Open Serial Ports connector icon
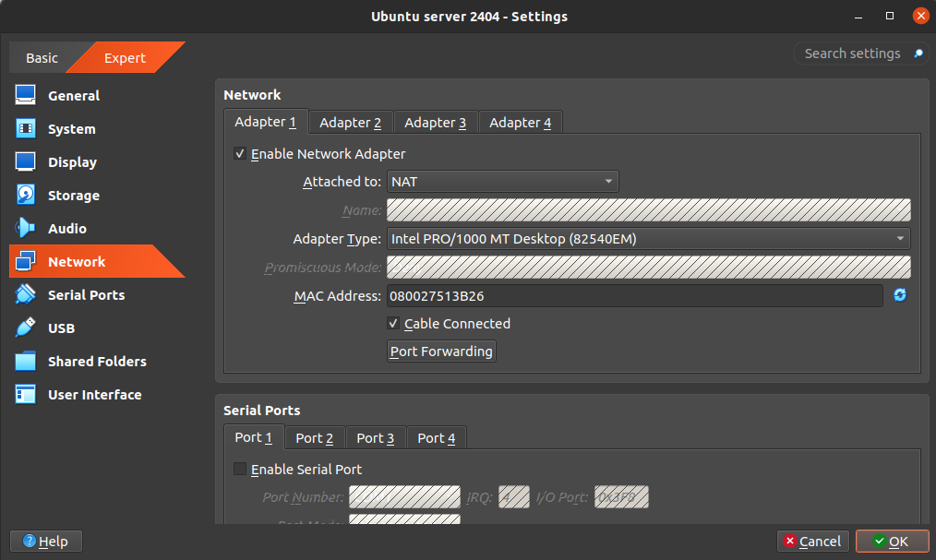Viewport: 936px width, 560px height. click(26, 295)
